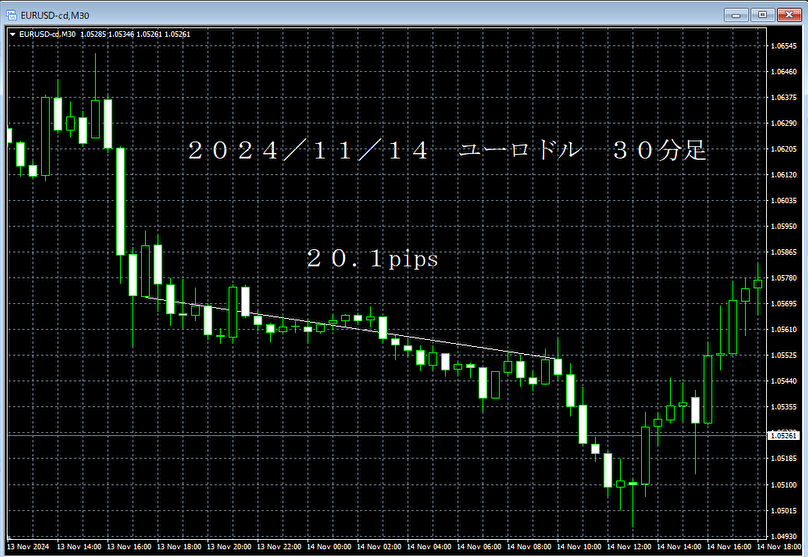Click the 1.06290 price scale label
Viewport: 808px width, 557px height.
point(783,123)
